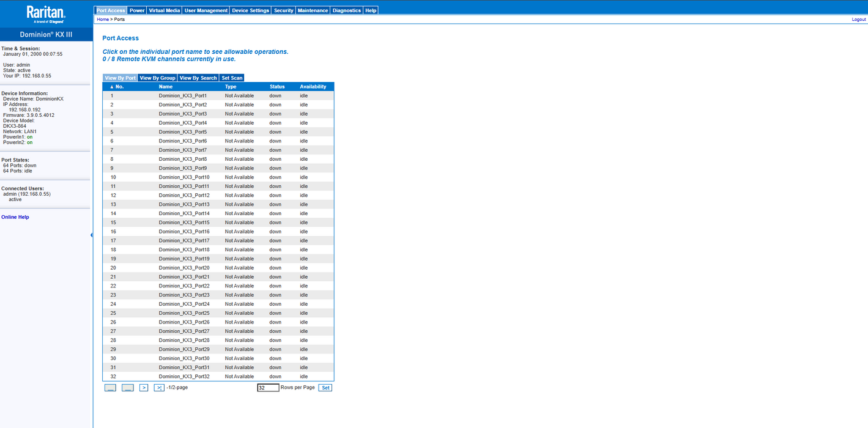Open the Device Settings menu
Viewport: 868px width, 428px height.
(x=250, y=10)
